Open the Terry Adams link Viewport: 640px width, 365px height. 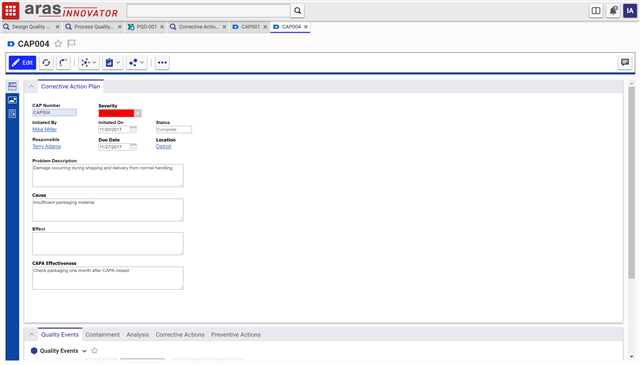pos(47,147)
